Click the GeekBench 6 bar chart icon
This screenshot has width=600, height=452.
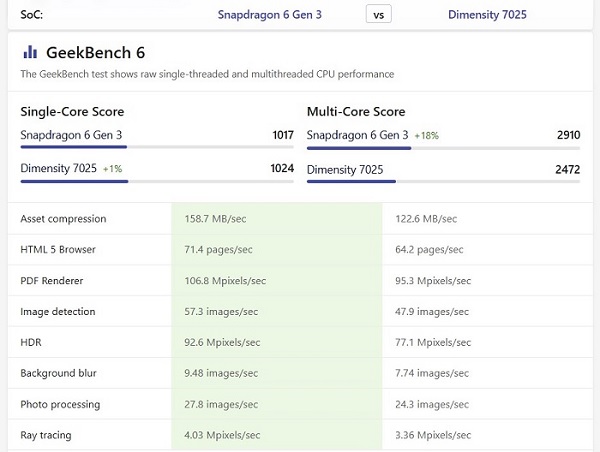30,53
